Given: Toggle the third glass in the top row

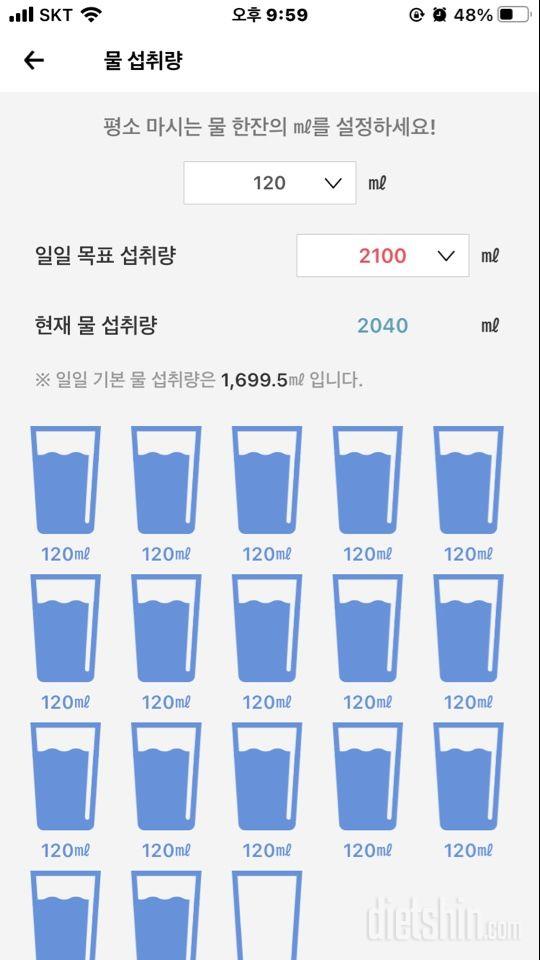Looking at the screenshot, I should pyautogui.click(x=266, y=480).
